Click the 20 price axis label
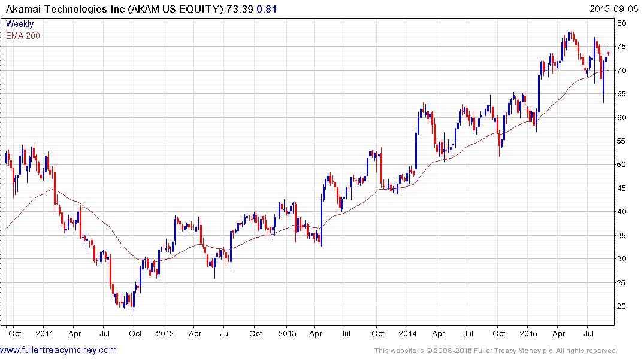This screenshot has height=359, width=644. [x=622, y=306]
